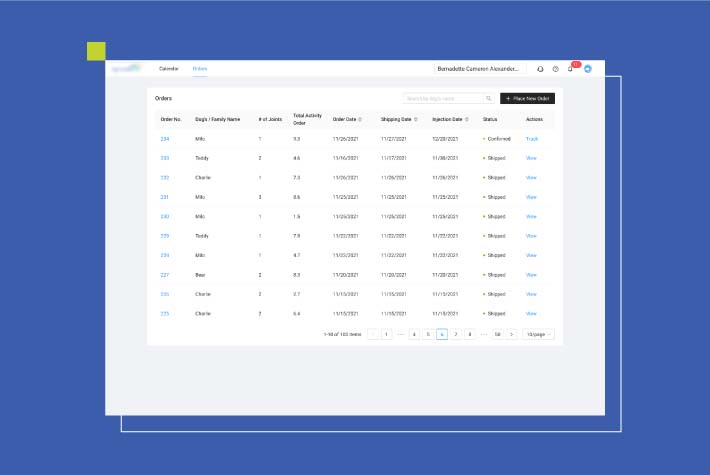Jump to the last page number button
This screenshot has height=475, width=710.
[498, 334]
